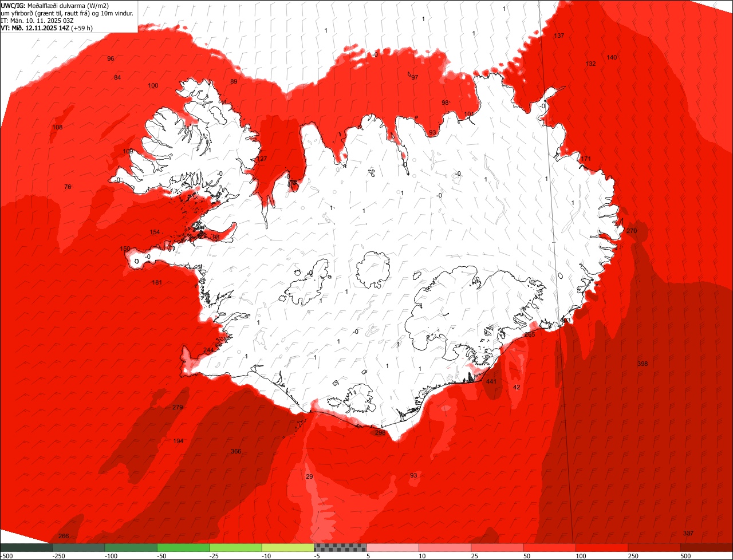Click the map value 279 south-west of Iceland
This screenshot has height=560, width=733.
point(178,408)
